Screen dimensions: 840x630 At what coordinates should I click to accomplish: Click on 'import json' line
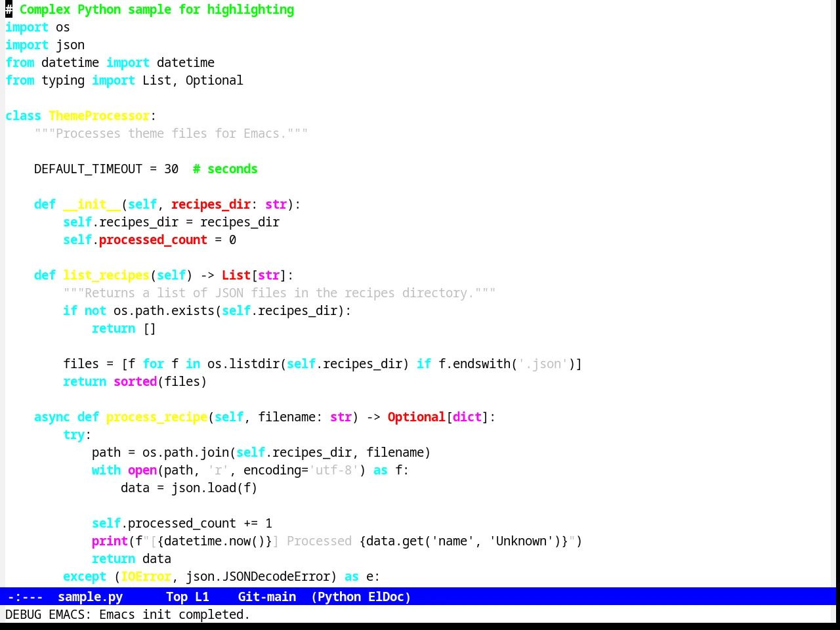pos(45,45)
